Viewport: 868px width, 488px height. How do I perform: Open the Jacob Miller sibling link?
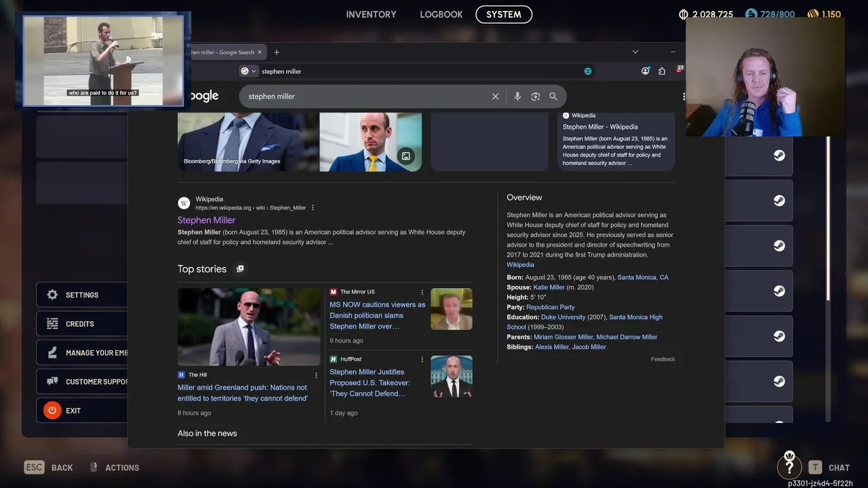tap(589, 347)
